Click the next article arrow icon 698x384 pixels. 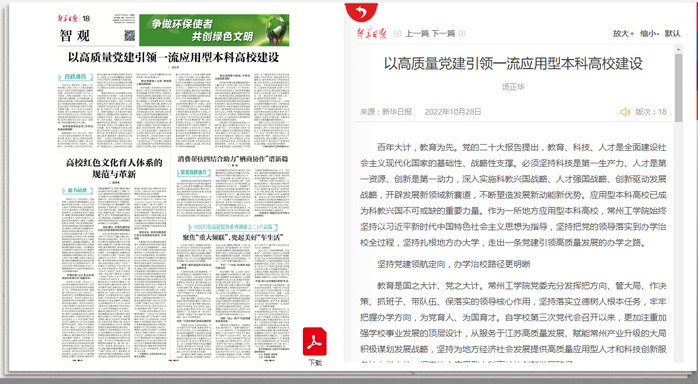pos(462,33)
